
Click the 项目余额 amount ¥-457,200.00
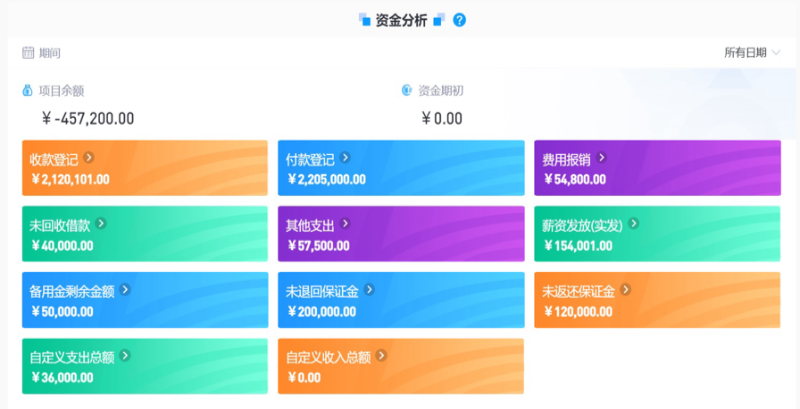88,118
